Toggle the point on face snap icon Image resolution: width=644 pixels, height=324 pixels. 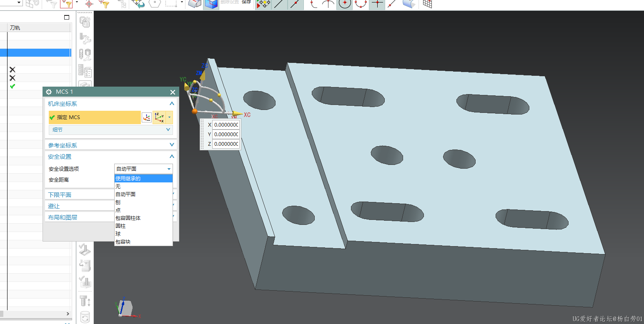[x=408, y=4]
